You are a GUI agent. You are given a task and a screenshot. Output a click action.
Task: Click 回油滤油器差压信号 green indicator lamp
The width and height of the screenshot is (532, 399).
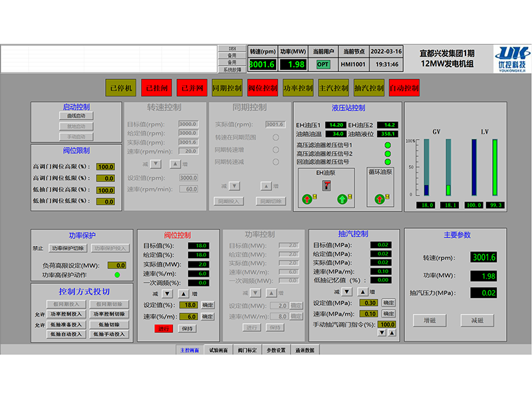coord(388,162)
